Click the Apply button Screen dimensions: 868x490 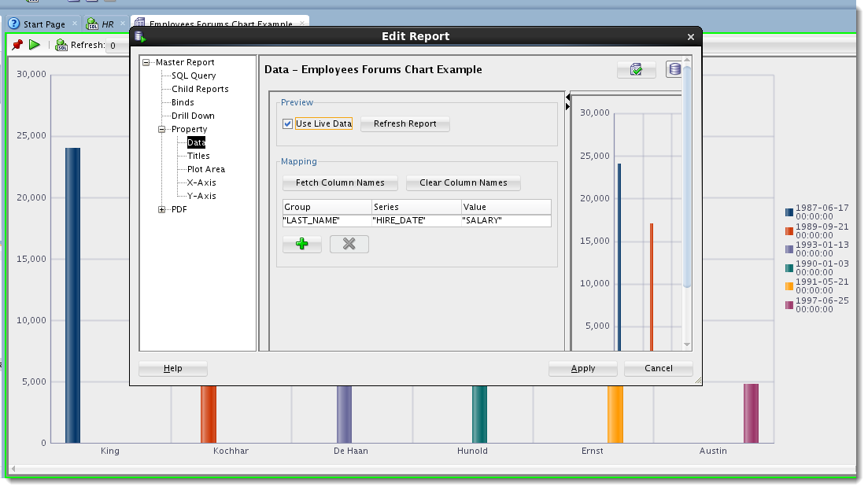tap(583, 369)
